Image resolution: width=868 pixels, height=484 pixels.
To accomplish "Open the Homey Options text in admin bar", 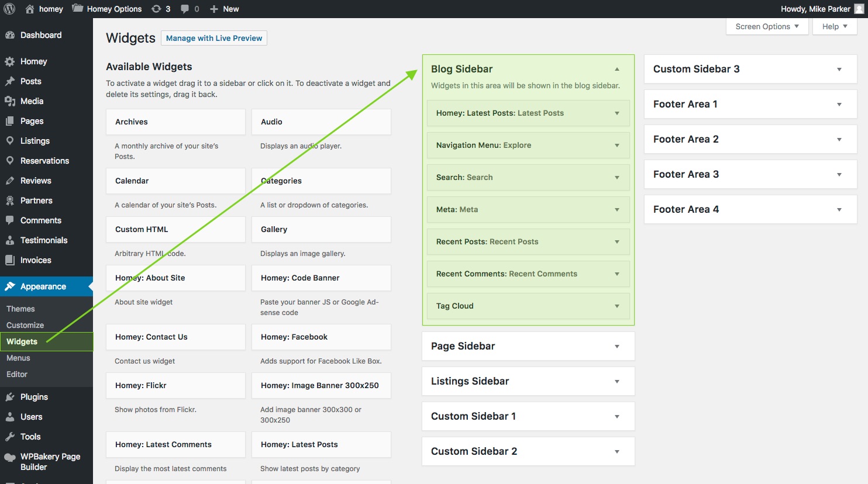I will click(x=114, y=9).
